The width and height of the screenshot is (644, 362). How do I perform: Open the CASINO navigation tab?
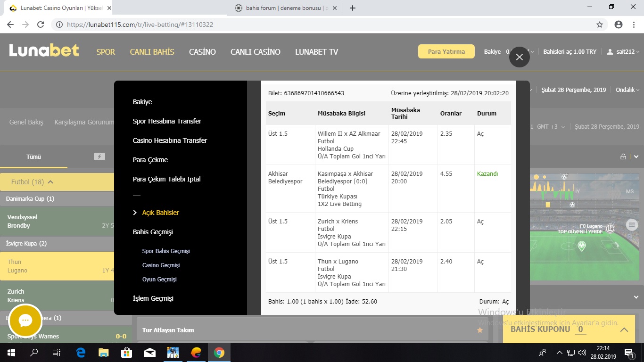click(x=202, y=52)
